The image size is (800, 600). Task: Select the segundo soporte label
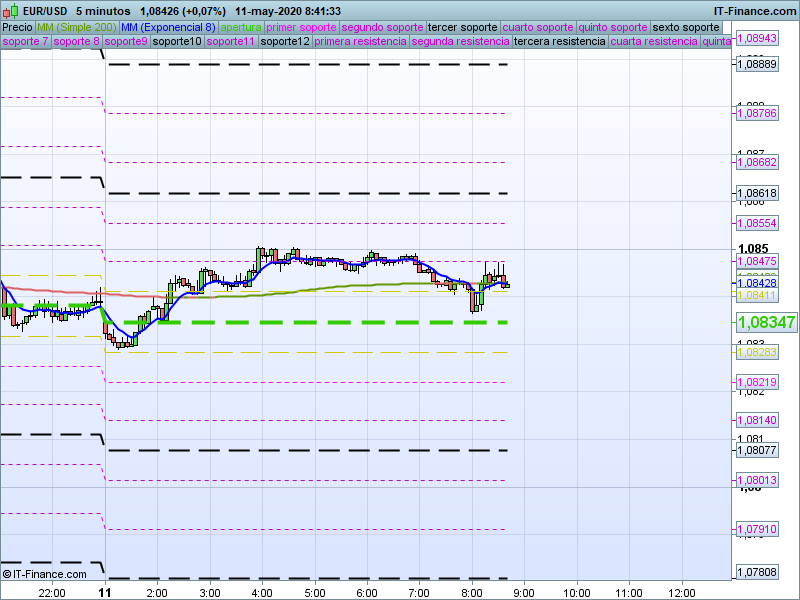click(x=382, y=27)
